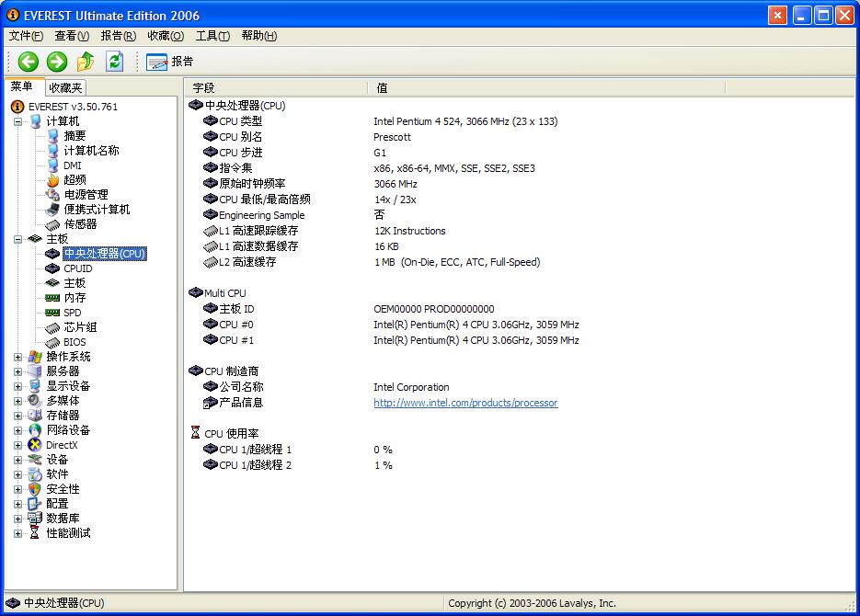The height and width of the screenshot is (616, 860).
Task: Expand the 服务器 branch
Action: (18, 372)
